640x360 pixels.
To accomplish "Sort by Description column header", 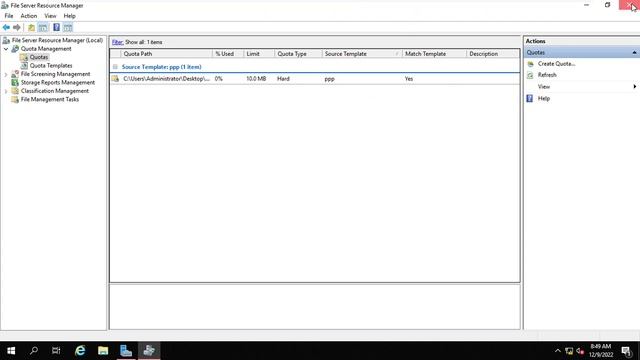I will (x=493, y=54).
